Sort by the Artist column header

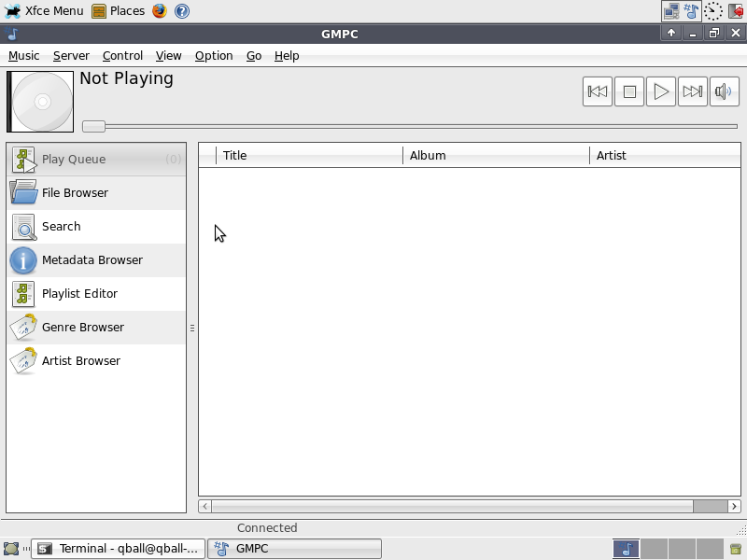(665, 156)
